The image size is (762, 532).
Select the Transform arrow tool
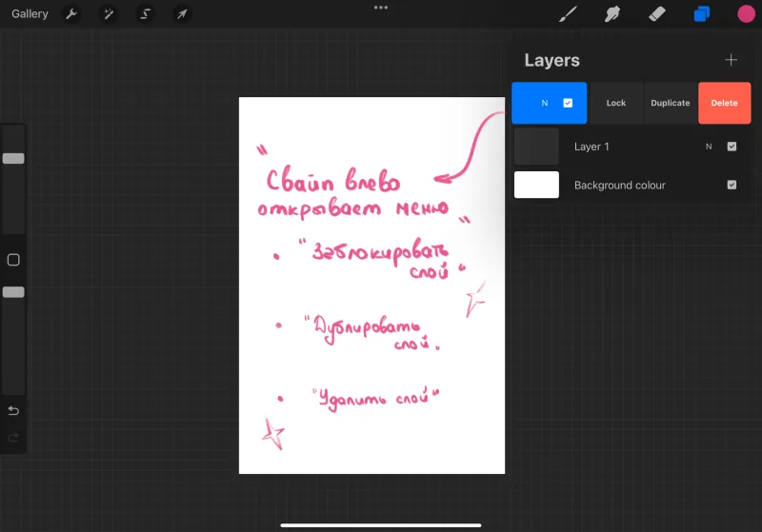click(x=182, y=13)
